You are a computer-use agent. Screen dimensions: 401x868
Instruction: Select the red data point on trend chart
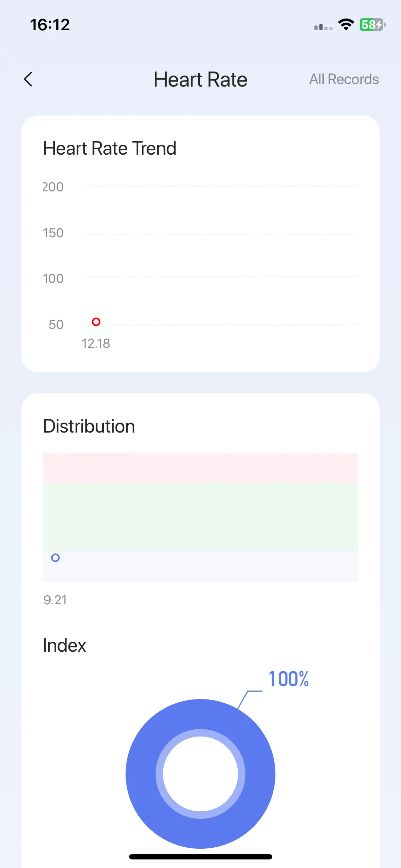coord(96,322)
